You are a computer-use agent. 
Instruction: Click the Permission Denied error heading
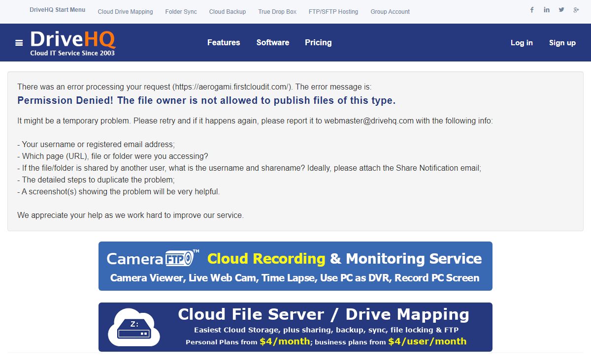(206, 101)
